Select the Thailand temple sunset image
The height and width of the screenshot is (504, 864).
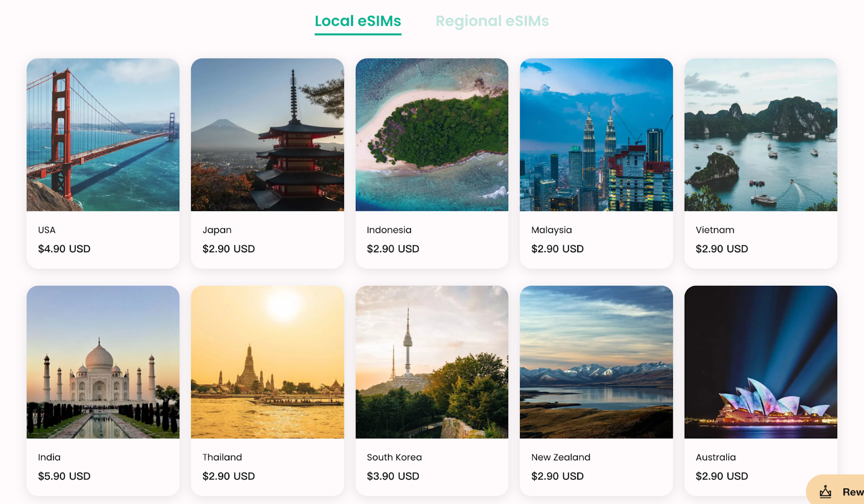click(x=267, y=362)
